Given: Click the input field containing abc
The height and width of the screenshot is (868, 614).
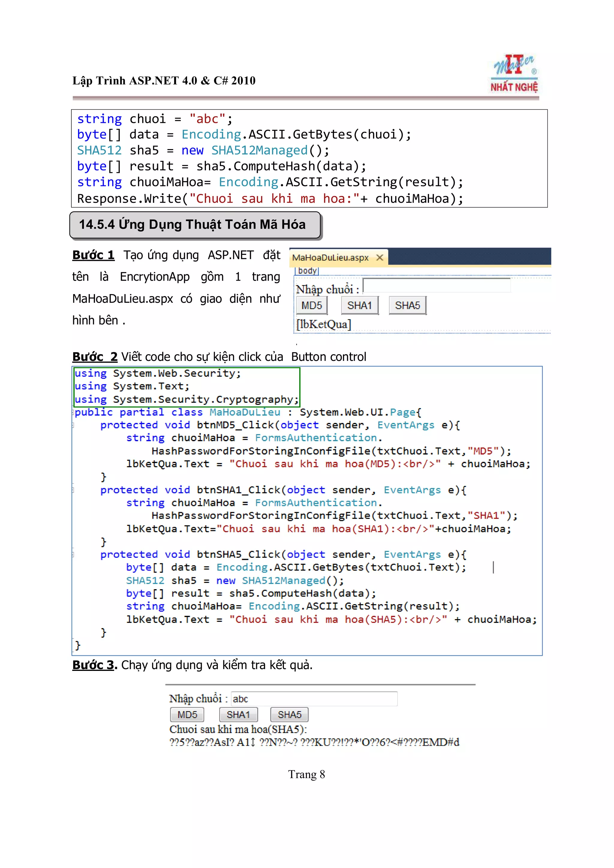Looking at the screenshot, I should 314,699.
